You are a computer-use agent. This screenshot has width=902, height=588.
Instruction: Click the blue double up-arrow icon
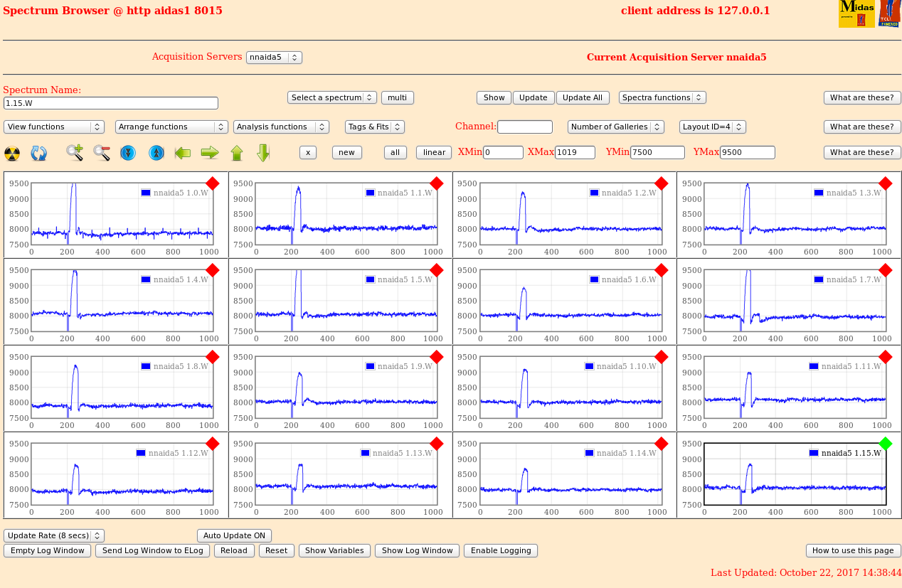click(156, 153)
